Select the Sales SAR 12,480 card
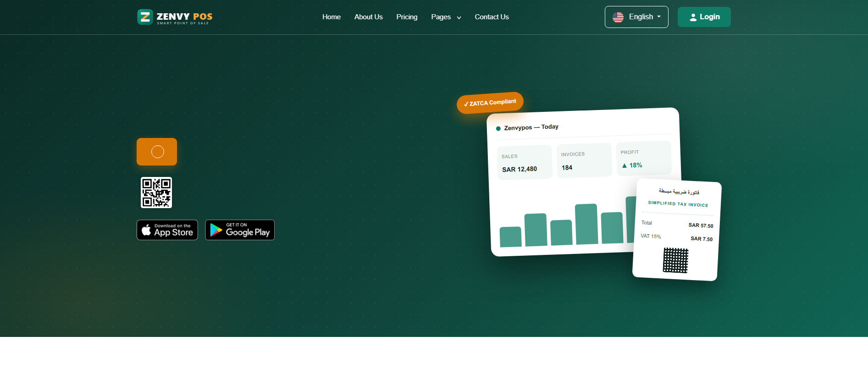Screen dimensions: 868x375 tap(525, 162)
